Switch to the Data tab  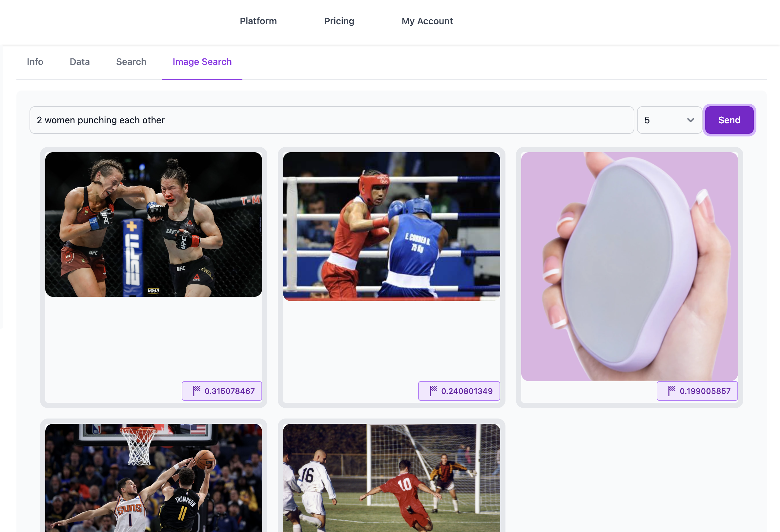80,62
